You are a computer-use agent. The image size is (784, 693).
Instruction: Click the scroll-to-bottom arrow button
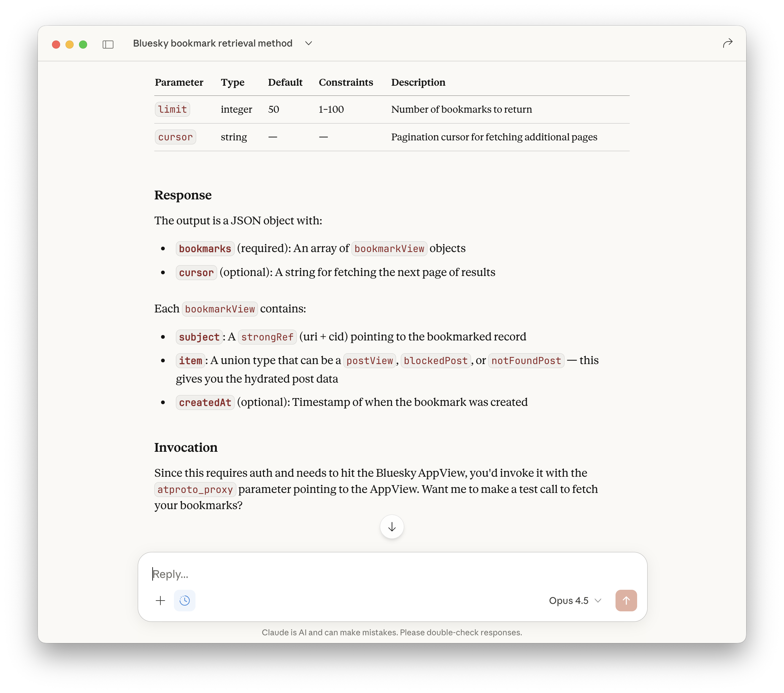coord(392,527)
